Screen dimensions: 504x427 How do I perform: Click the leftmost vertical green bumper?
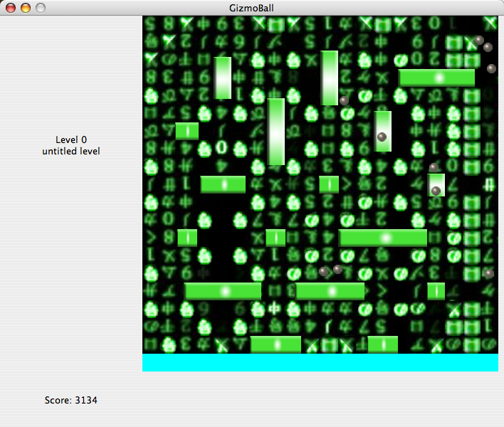[223, 78]
